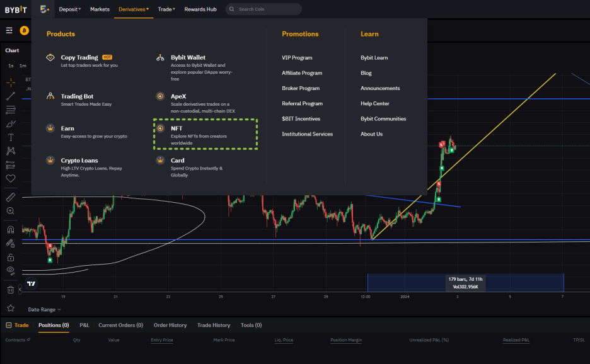Switch to Current Orders (0) tab
590x364 pixels.
121,325
